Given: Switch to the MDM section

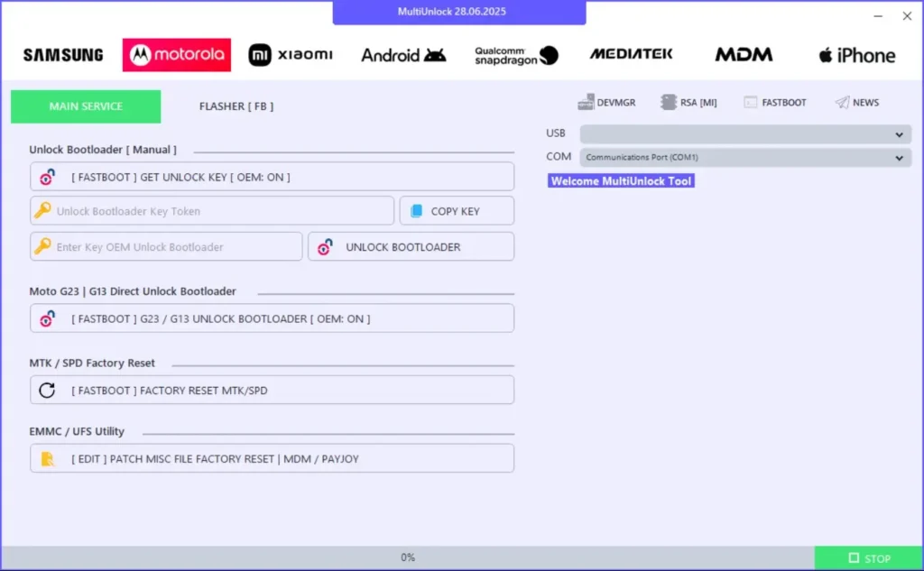Looking at the screenshot, I should point(744,55).
